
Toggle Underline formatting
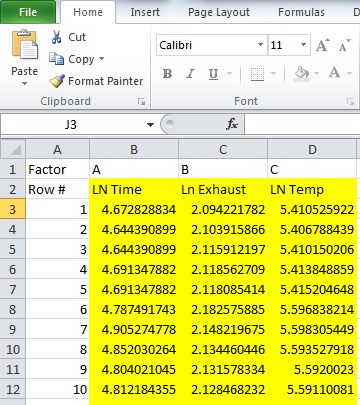213,74
